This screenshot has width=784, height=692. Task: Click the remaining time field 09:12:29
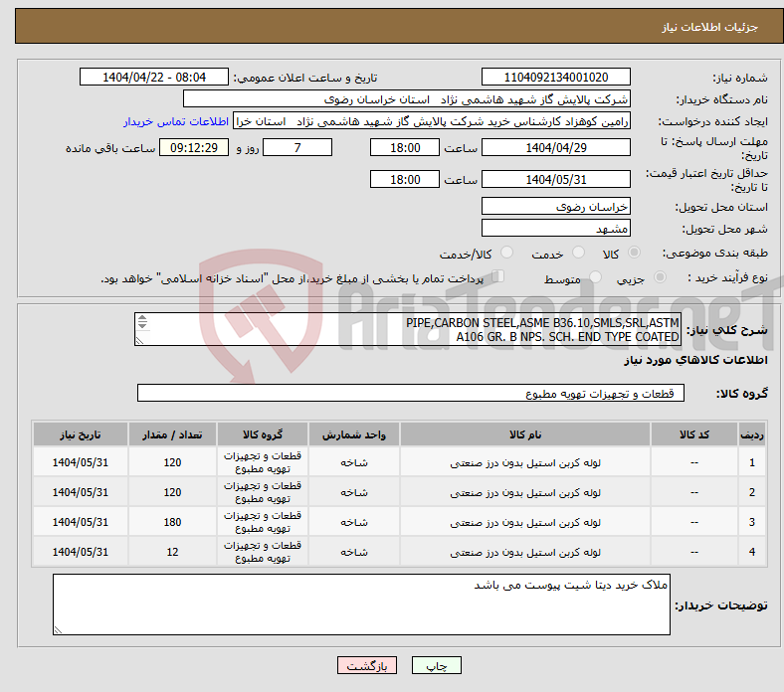click(194, 148)
